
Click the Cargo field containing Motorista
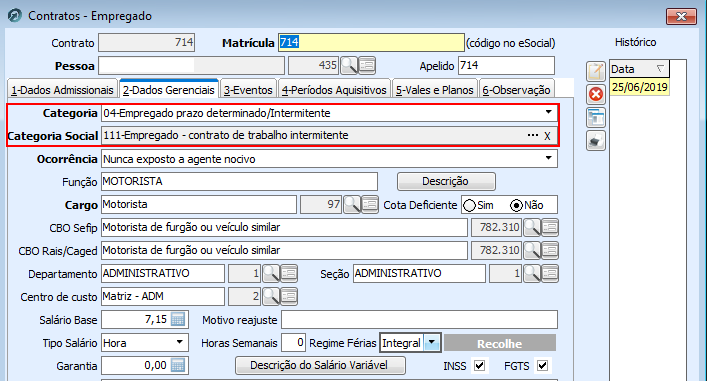pos(199,205)
